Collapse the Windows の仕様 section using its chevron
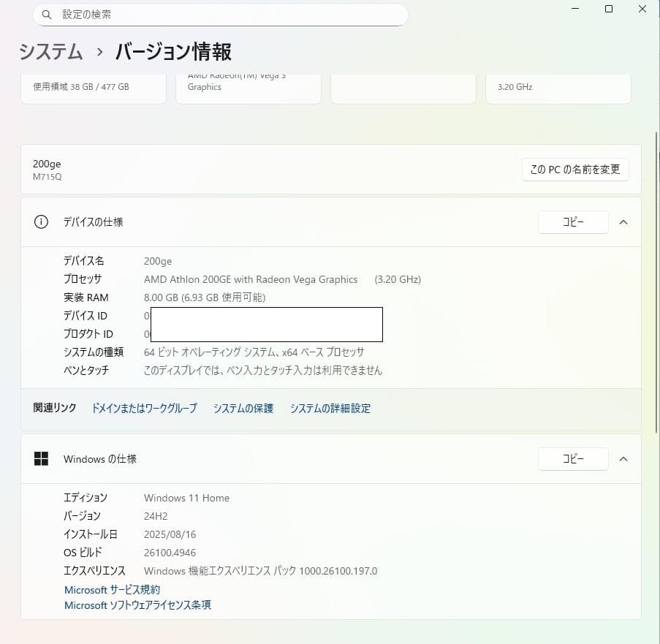Image resolution: width=660 pixels, height=644 pixels. coord(623,459)
